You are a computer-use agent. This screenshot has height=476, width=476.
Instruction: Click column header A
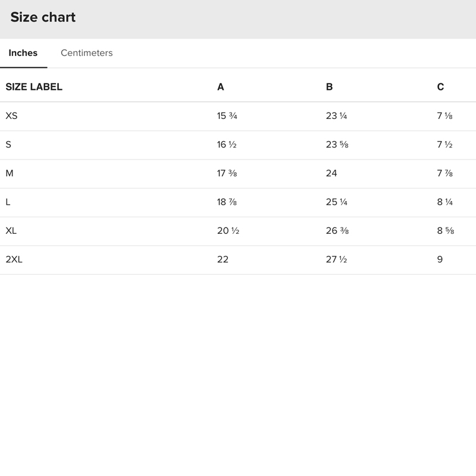click(220, 87)
